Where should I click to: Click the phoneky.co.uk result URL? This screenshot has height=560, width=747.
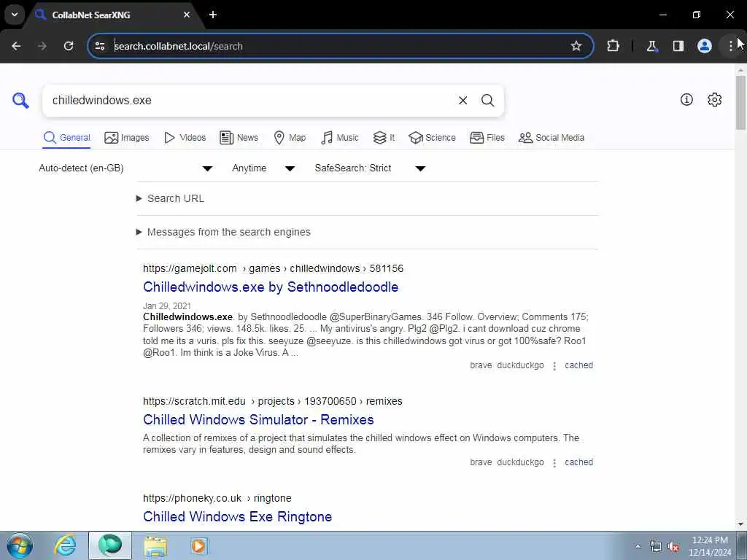coord(217,499)
